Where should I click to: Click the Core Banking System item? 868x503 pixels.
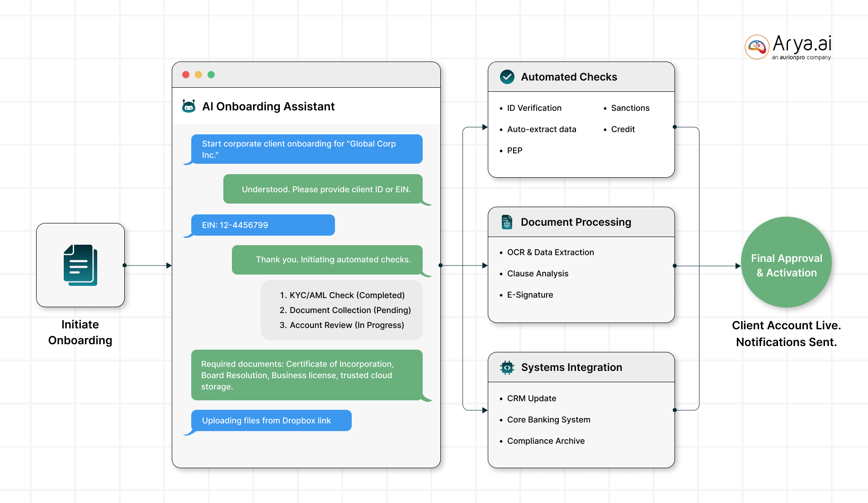pyautogui.click(x=548, y=420)
